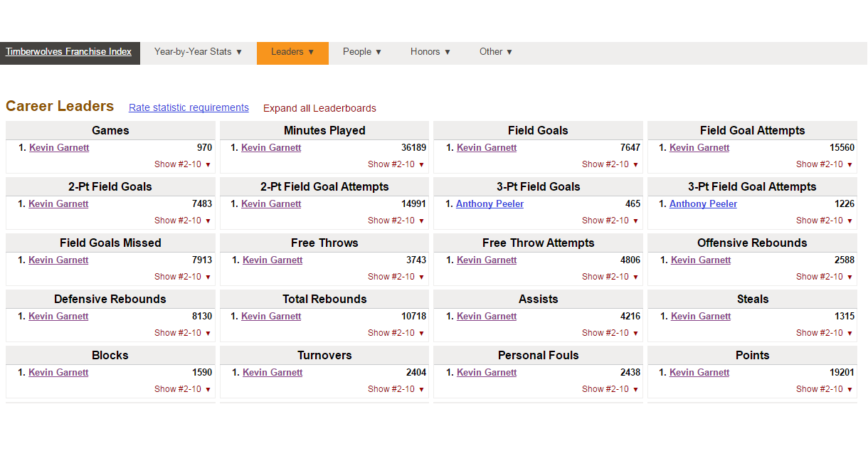Click Kevin Garnett in the Blocks leaderboard
Image resolution: width=868 pixels, height=461 pixels.
58,373
